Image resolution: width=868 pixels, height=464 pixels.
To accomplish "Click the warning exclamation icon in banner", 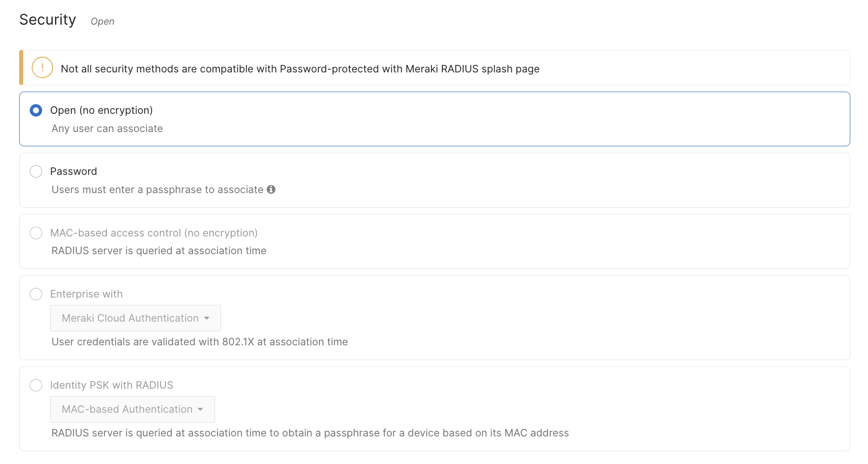I will click(42, 68).
